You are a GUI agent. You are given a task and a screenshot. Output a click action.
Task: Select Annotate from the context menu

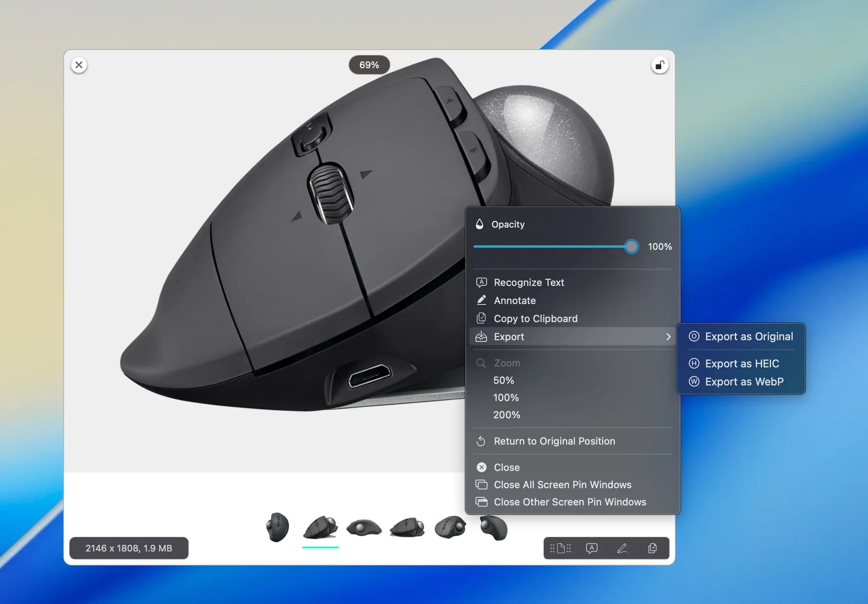click(x=515, y=301)
